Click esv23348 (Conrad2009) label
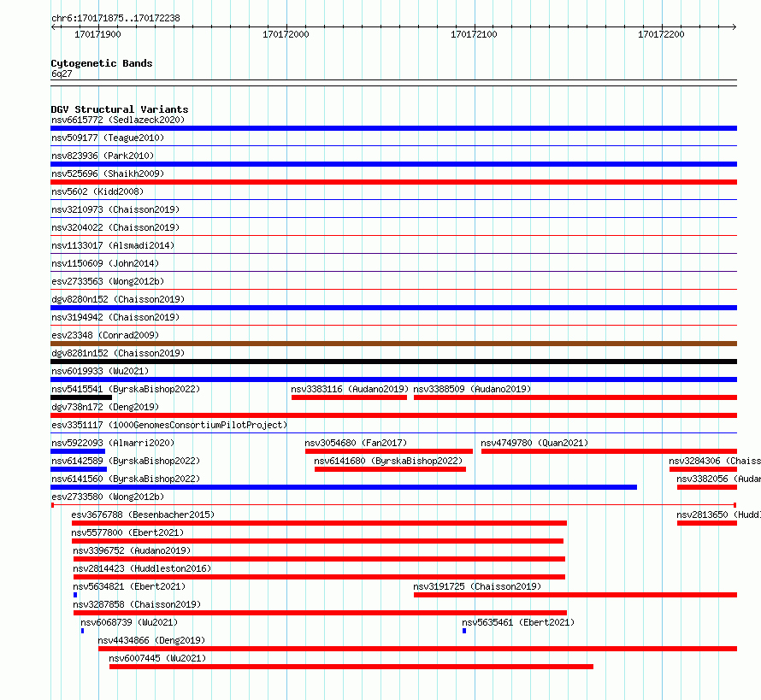 coord(105,335)
